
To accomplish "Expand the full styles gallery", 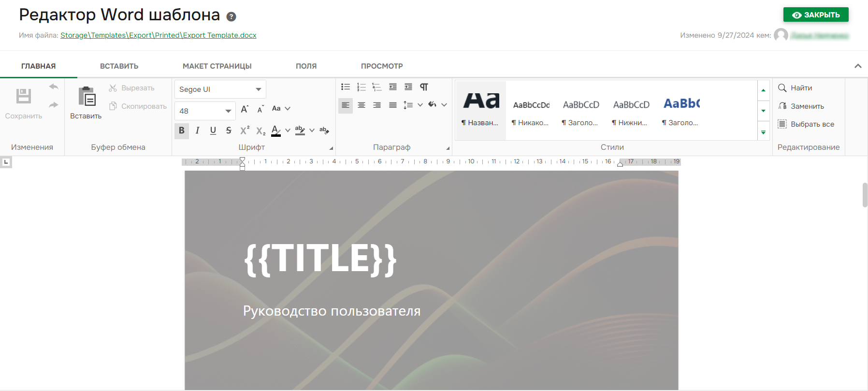I will [x=764, y=132].
